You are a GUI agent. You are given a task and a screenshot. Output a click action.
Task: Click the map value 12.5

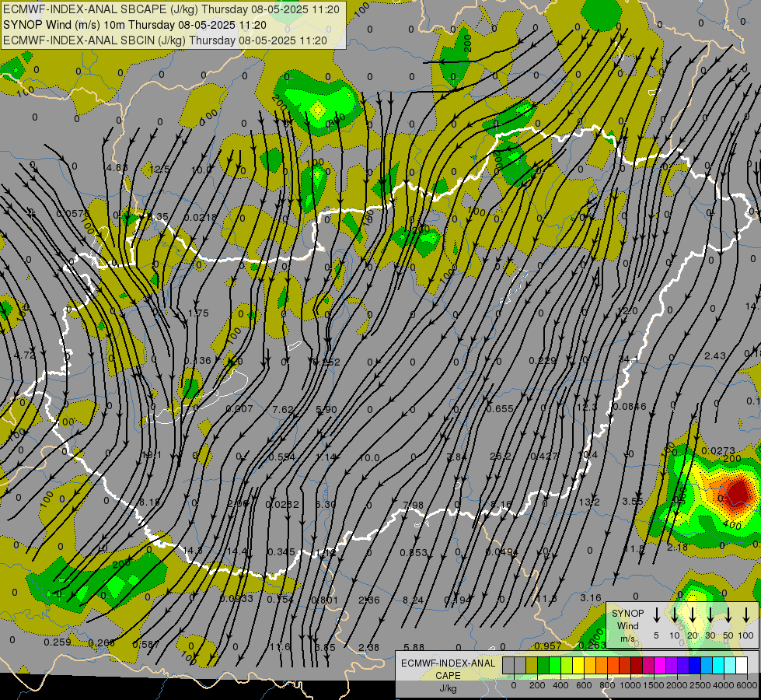click(159, 169)
